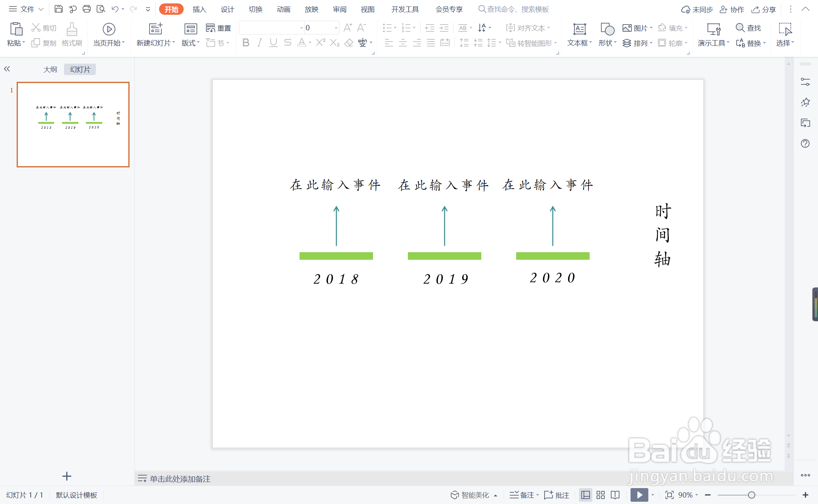Expand the font size dropdown

click(336, 28)
